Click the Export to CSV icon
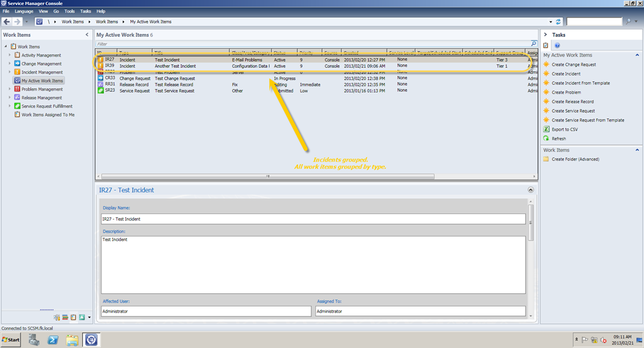 coord(546,129)
